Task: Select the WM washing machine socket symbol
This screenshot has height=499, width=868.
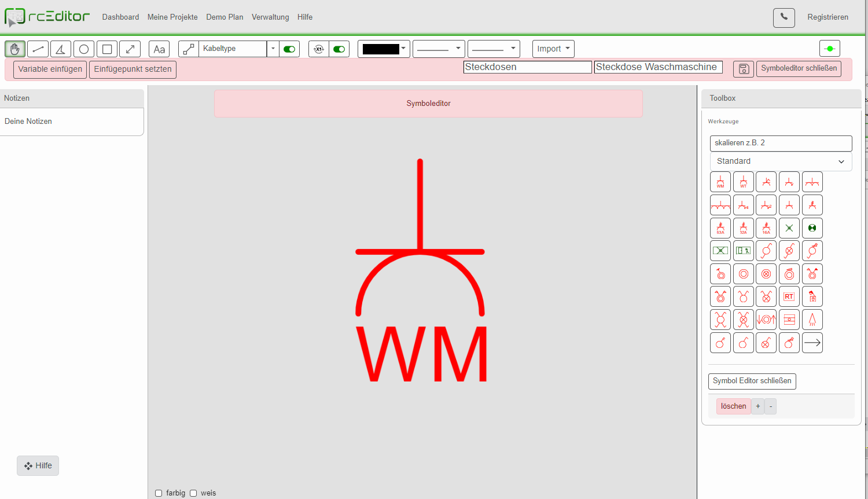Action: tap(720, 181)
